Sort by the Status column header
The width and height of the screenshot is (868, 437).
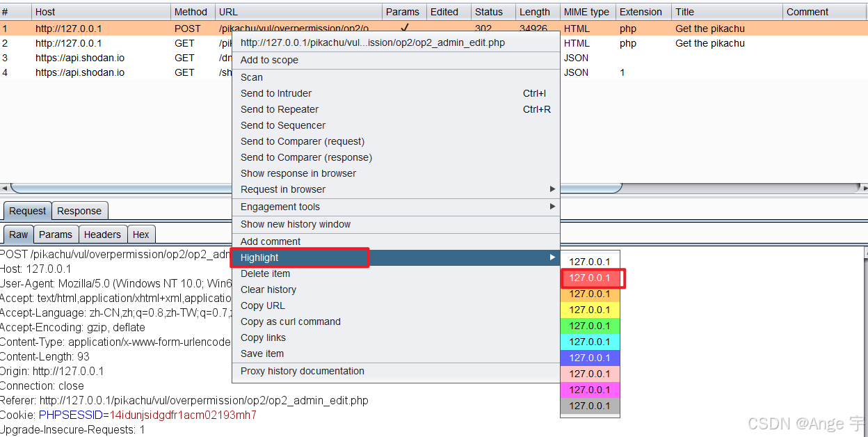(492, 12)
